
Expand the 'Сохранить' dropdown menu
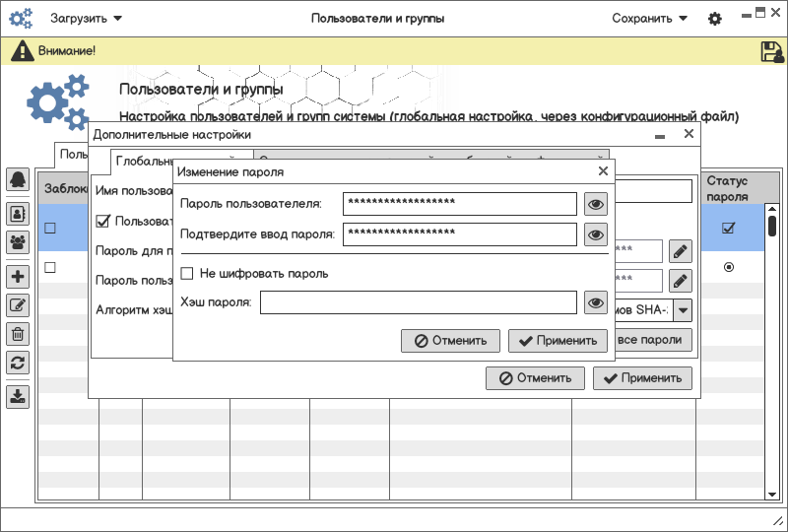click(649, 19)
